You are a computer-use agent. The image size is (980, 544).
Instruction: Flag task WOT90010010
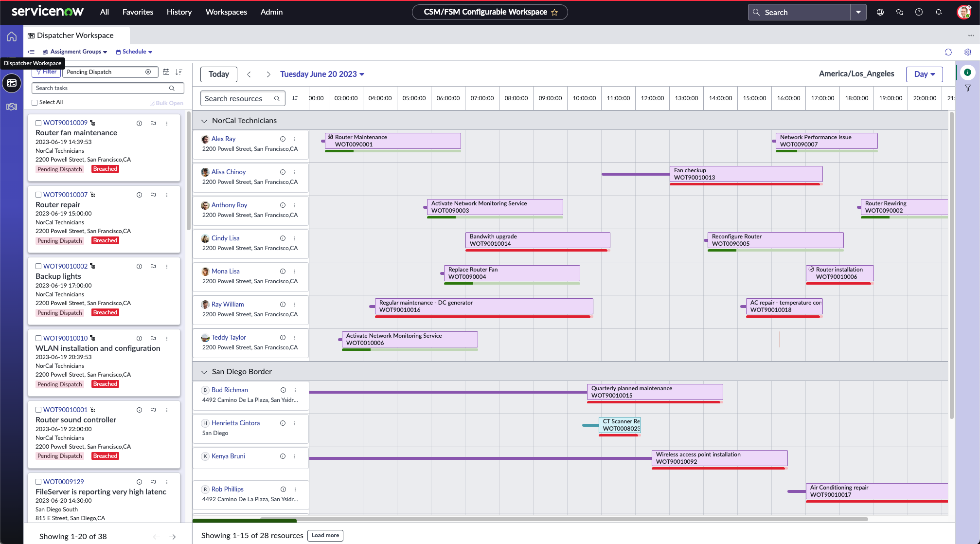click(x=153, y=339)
